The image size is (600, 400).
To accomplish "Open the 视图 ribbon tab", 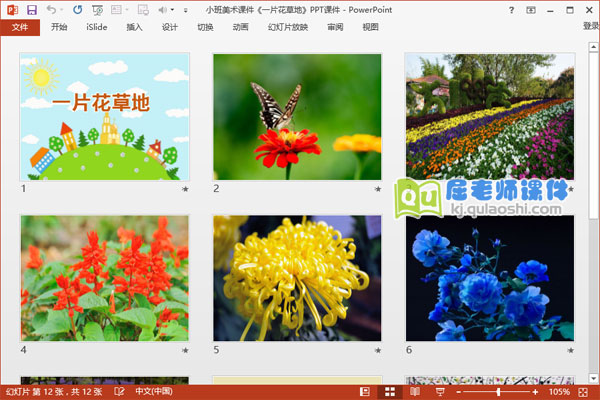I will point(370,27).
